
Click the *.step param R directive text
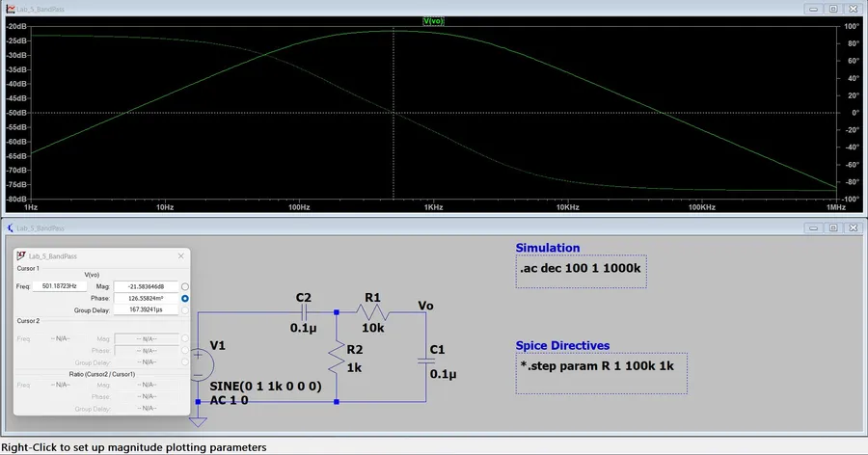(597, 366)
